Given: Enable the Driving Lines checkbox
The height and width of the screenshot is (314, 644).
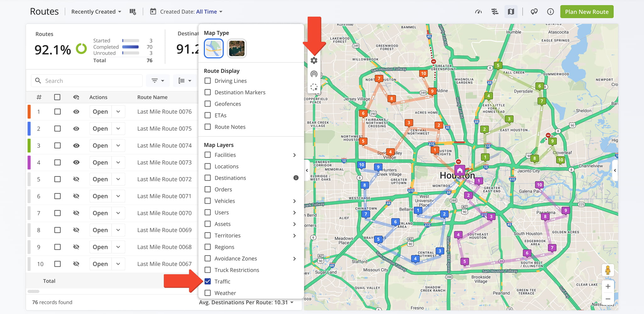Looking at the screenshot, I should (x=208, y=81).
